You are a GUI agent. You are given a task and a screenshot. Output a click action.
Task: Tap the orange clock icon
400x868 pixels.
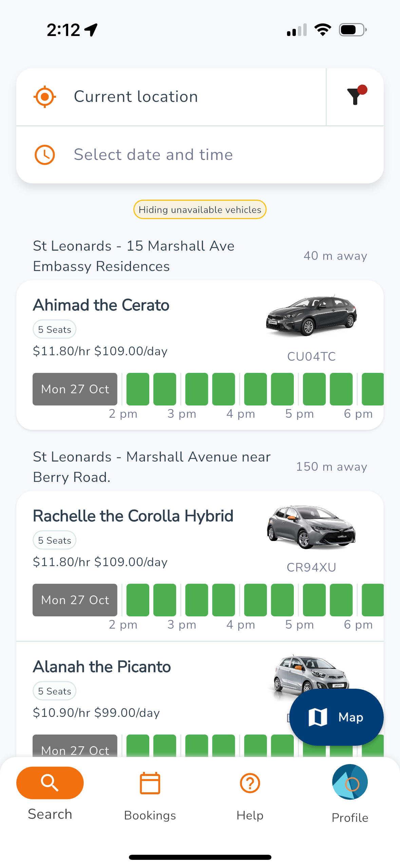click(x=45, y=155)
